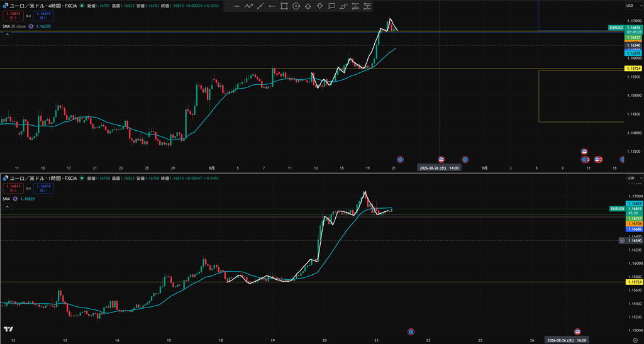Click the blue 1.16686 price label
The height and width of the screenshot is (344, 644).
click(634, 230)
